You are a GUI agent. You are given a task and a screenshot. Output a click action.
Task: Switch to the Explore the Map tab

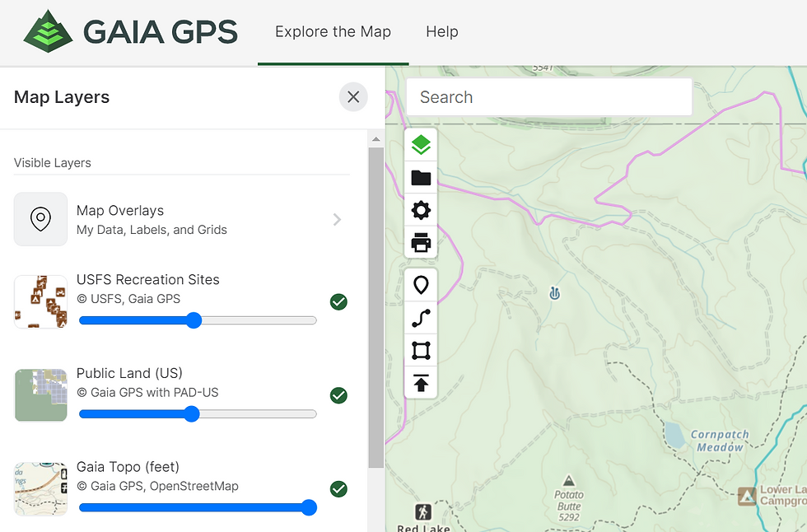pyautogui.click(x=333, y=32)
